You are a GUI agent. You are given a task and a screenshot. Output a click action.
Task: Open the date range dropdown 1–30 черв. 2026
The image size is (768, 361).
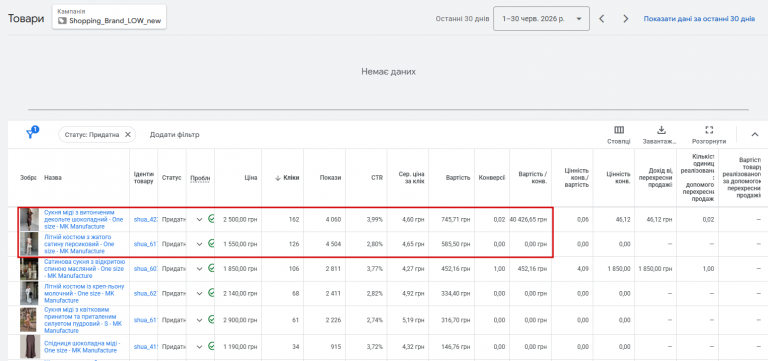coord(541,19)
